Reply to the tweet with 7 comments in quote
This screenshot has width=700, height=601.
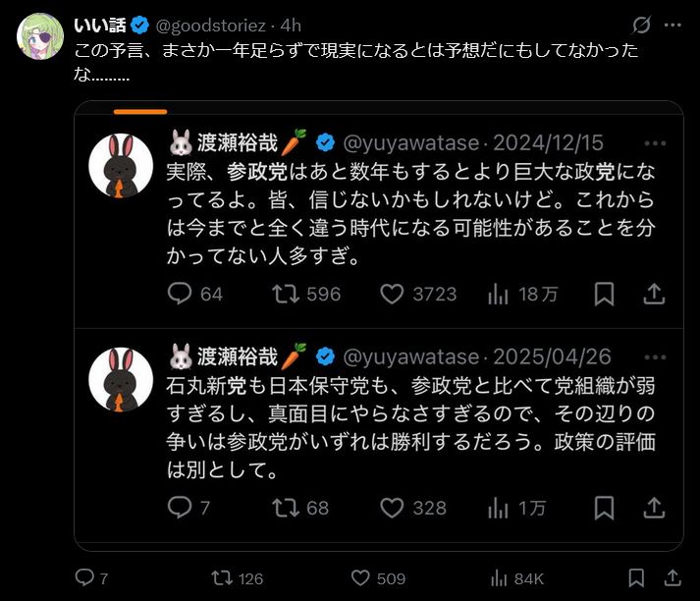point(179,508)
